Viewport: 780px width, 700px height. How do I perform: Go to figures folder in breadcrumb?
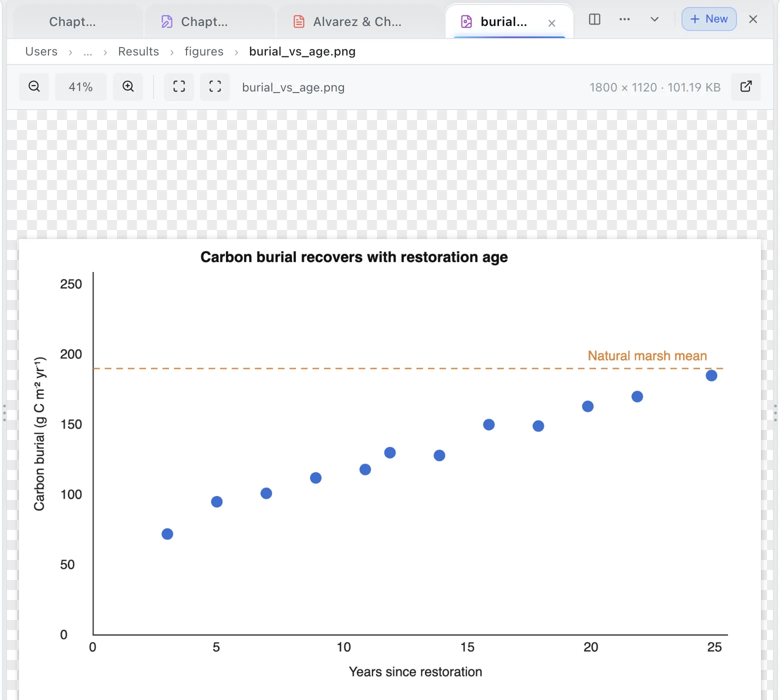(x=204, y=51)
